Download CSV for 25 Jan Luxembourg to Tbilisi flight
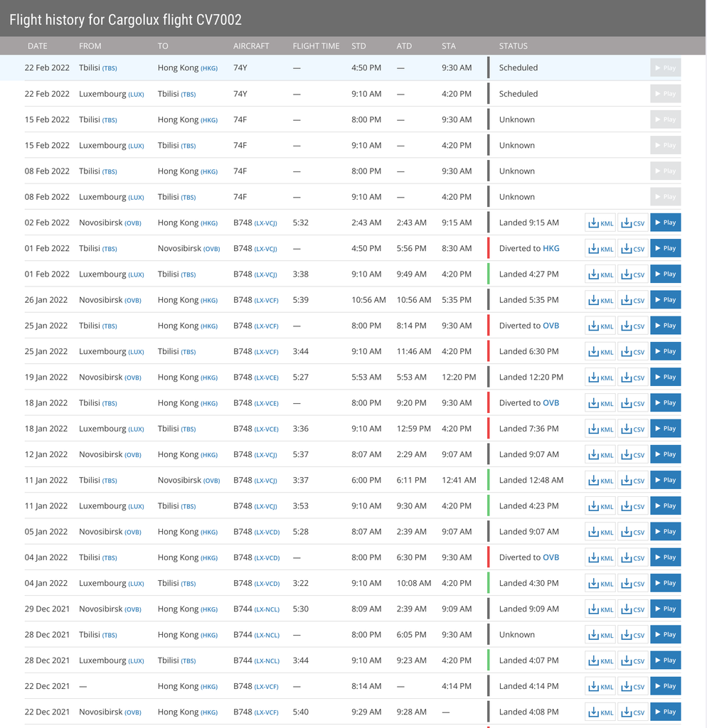Screen dimensions: 707x728 [x=633, y=351]
